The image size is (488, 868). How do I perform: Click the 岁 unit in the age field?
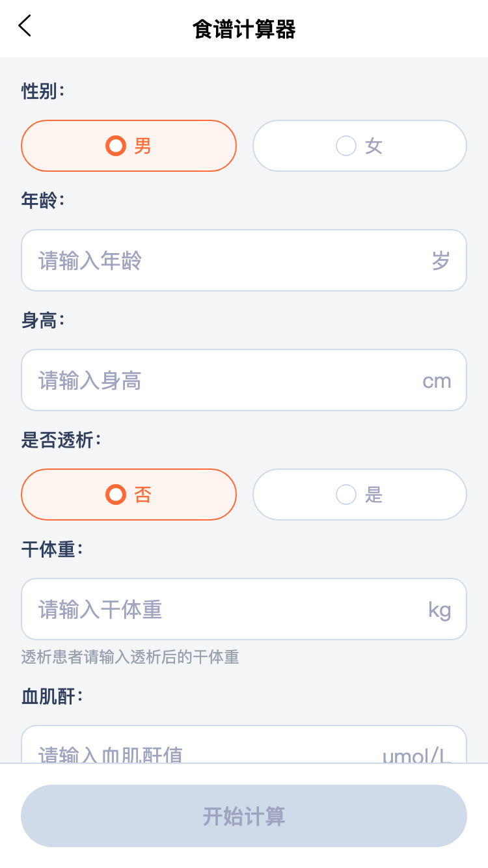pyautogui.click(x=441, y=260)
